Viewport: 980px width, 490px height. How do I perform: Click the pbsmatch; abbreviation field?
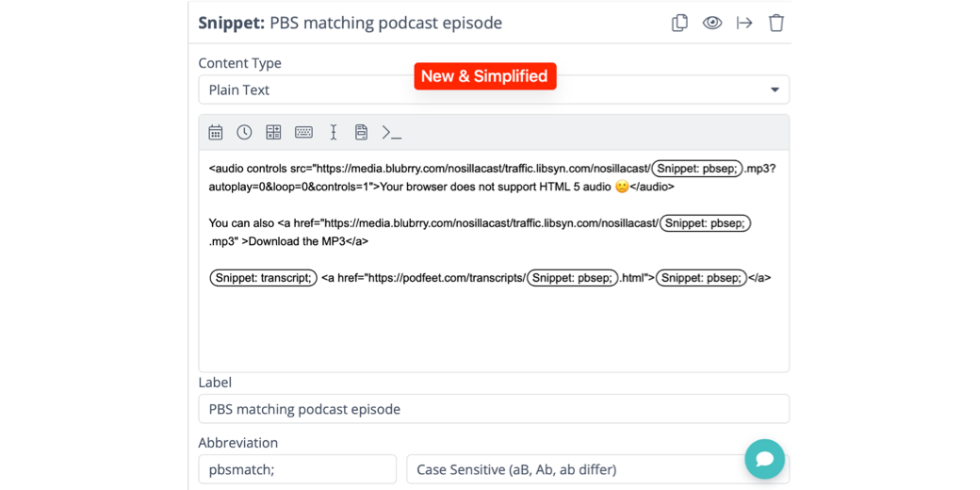click(297, 469)
